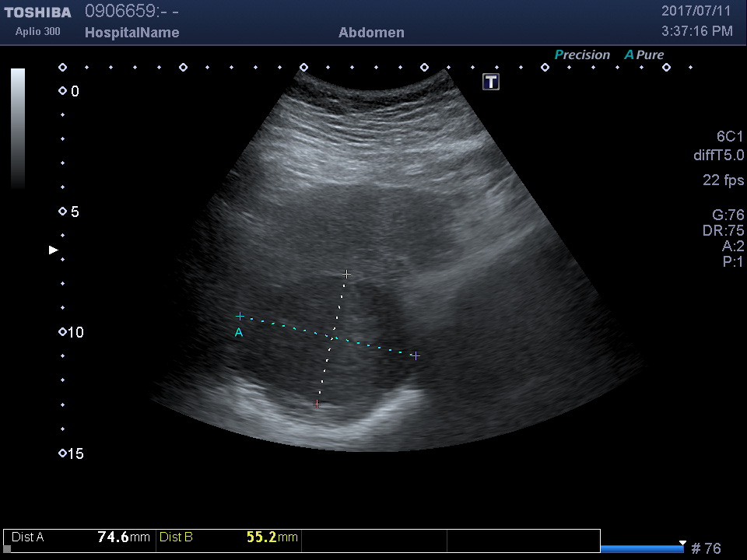Click the top white caliper cross marker
The height and width of the screenshot is (560, 747).
click(x=347, y=274)
